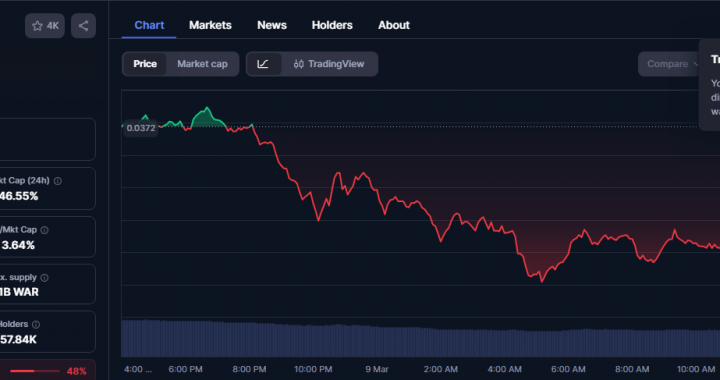View the Holders tab

332,25
